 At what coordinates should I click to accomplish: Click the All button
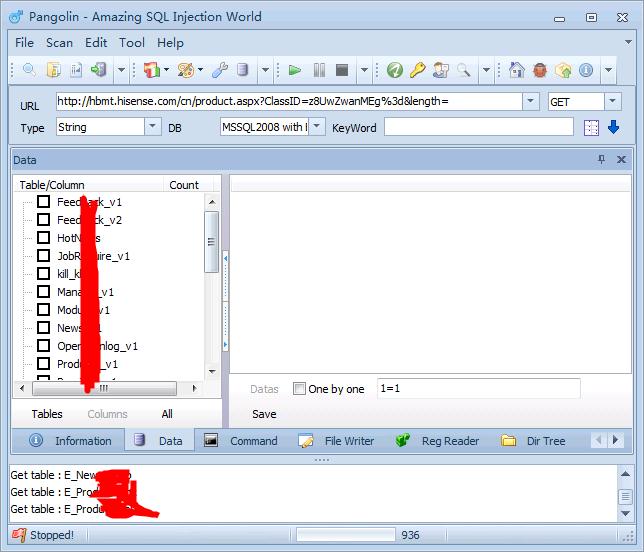click(167, 414)
